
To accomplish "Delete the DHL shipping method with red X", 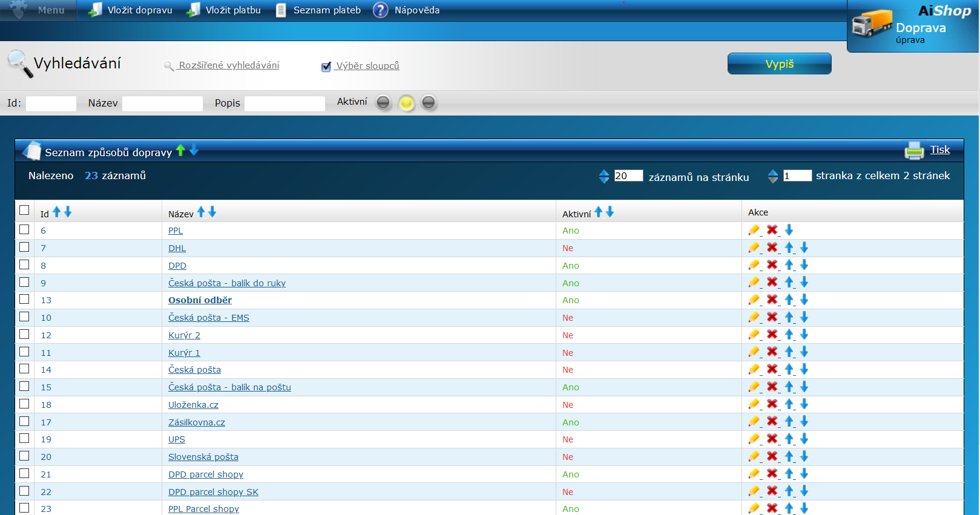I will (772, 248).
